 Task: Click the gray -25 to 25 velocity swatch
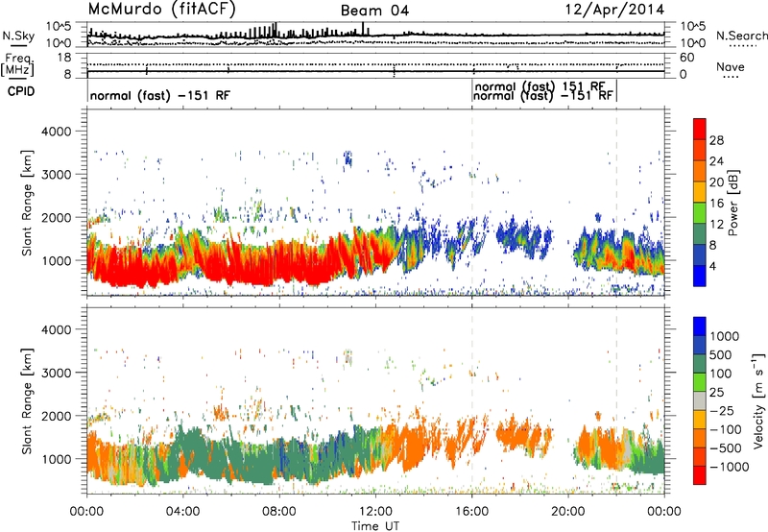[700, 401]
